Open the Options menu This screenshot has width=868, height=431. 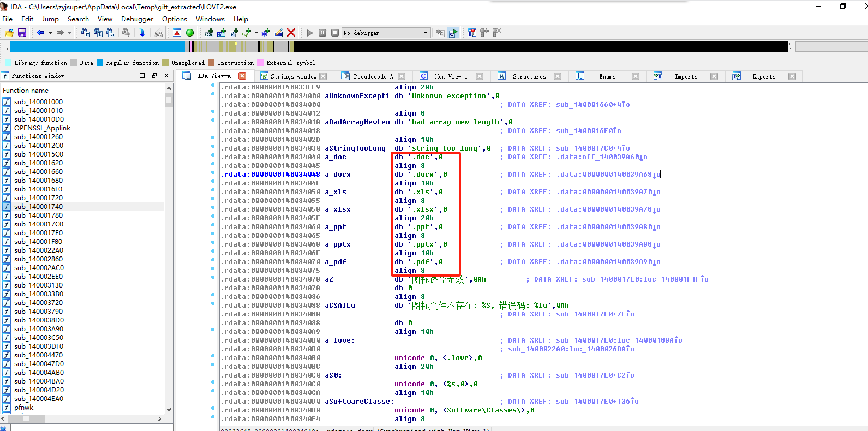point(175,19)
